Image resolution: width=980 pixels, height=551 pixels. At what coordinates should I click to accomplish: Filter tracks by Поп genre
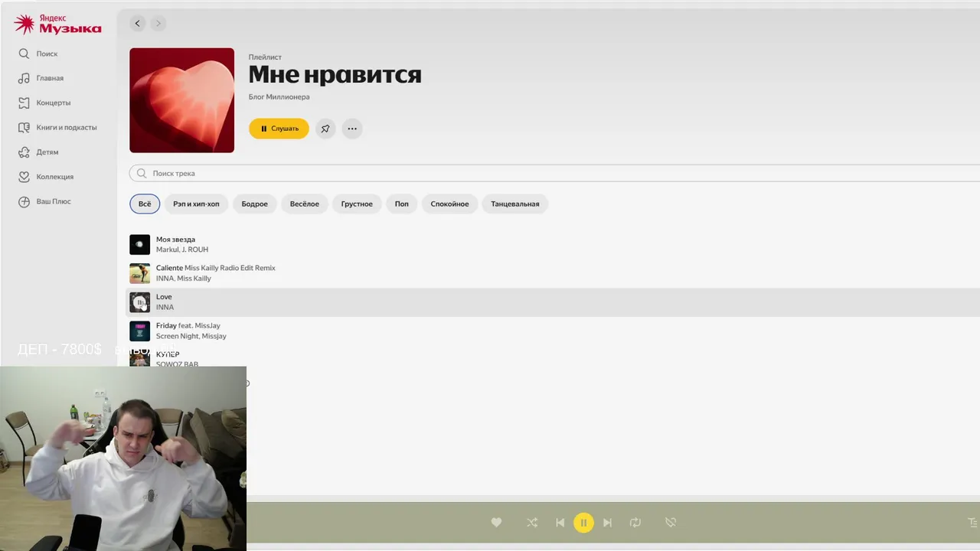click(402, 204)
